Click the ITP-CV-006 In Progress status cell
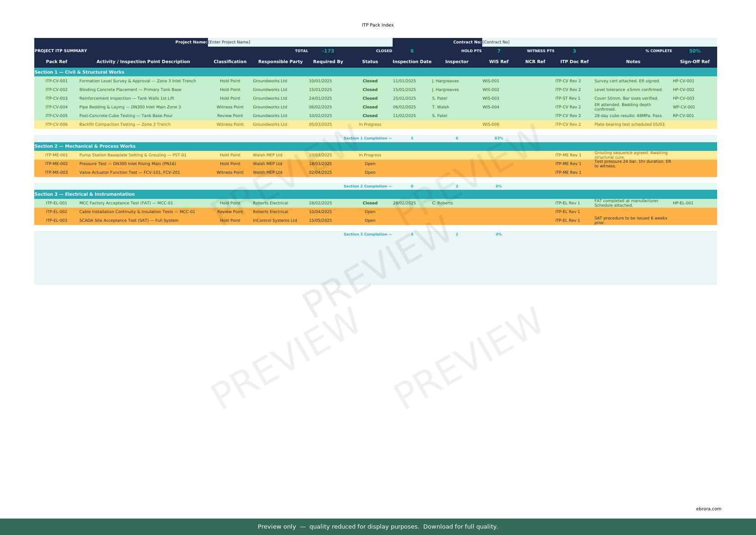The height and width of the screenshot is (535, 756). point(370,124)
